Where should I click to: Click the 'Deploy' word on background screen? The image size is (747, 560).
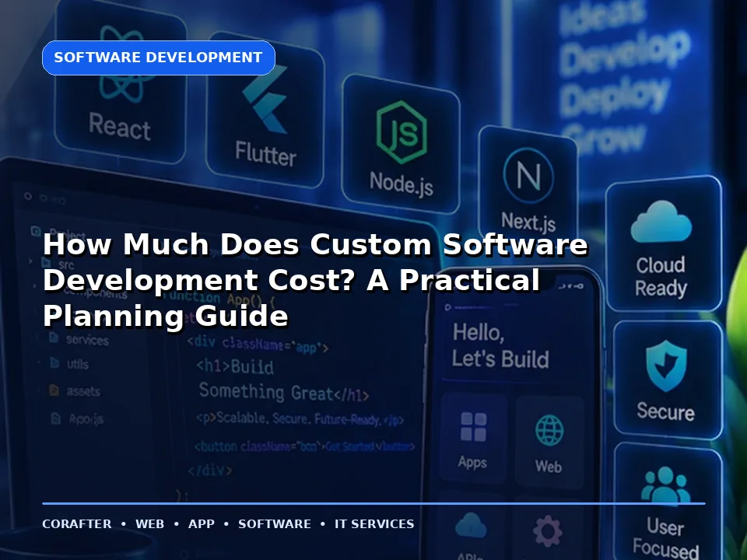615,98
